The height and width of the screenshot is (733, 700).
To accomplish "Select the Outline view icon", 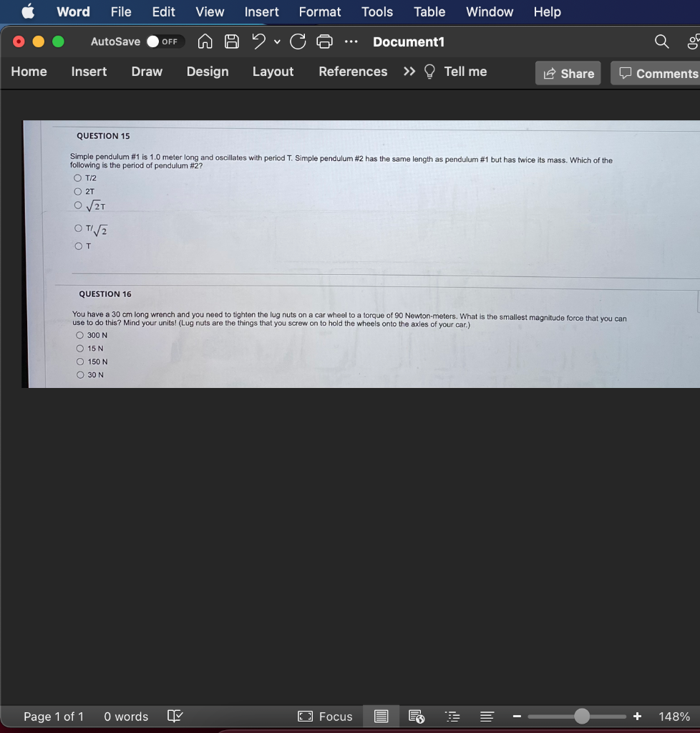I will 452,716.
